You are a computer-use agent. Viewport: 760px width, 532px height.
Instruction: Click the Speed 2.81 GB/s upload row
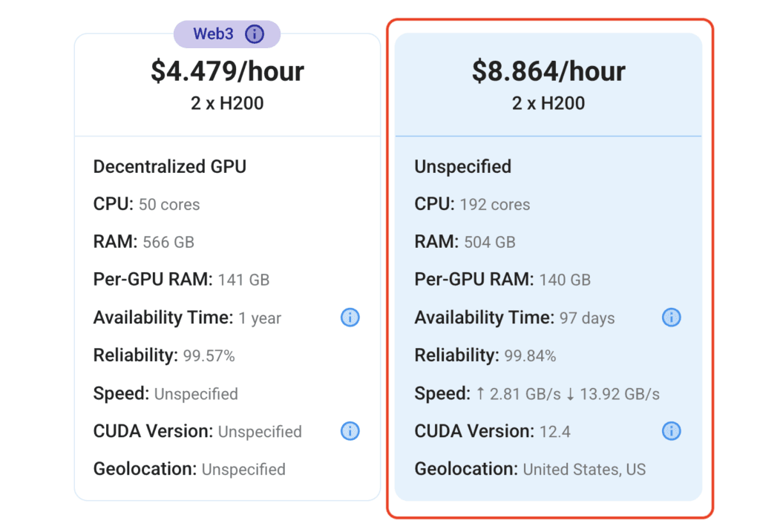[537, 393]
